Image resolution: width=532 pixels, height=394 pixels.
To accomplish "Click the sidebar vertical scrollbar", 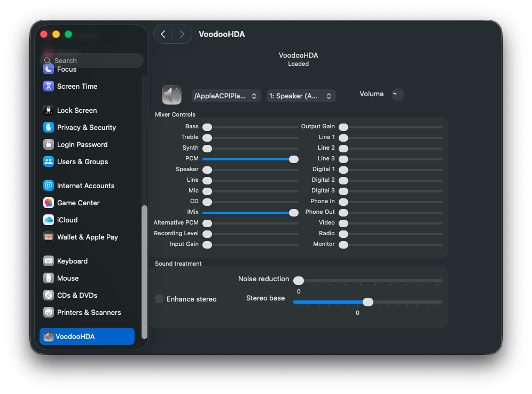I will [x=144, y=272].
